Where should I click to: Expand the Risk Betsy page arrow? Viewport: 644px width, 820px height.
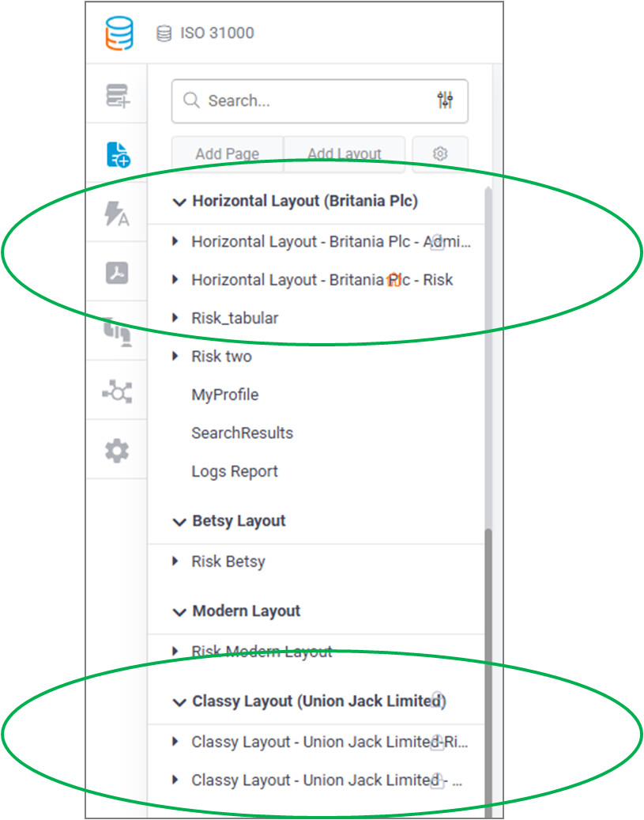(175, 561)
